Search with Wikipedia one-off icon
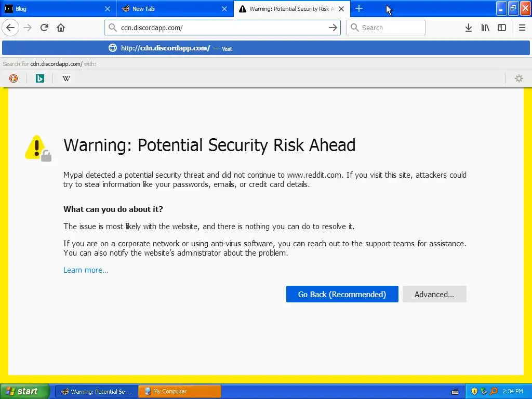Image resolution: width=532 pixels, height=399 pixels. [x=66, y=78]
